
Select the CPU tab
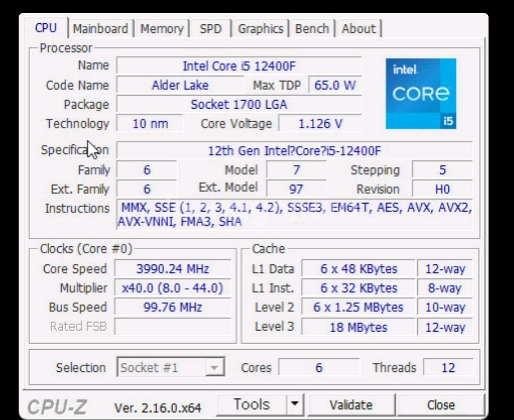click(x=46, y=28)
